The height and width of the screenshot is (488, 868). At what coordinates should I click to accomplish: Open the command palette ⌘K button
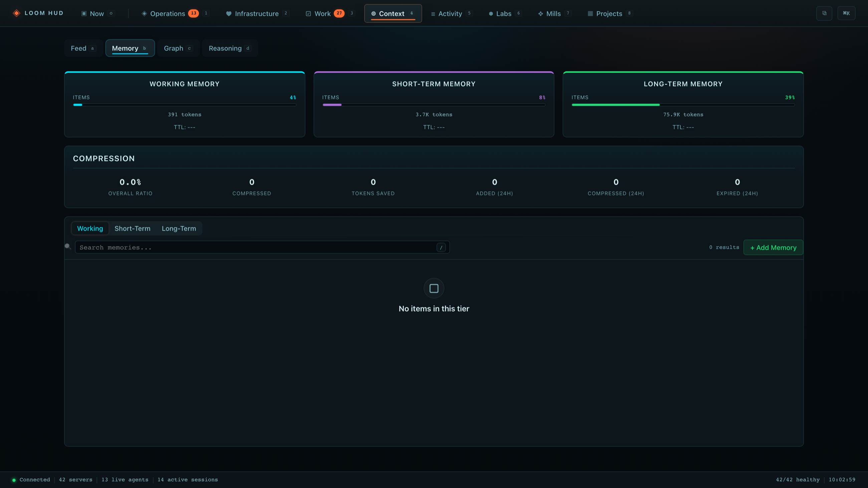846,13
